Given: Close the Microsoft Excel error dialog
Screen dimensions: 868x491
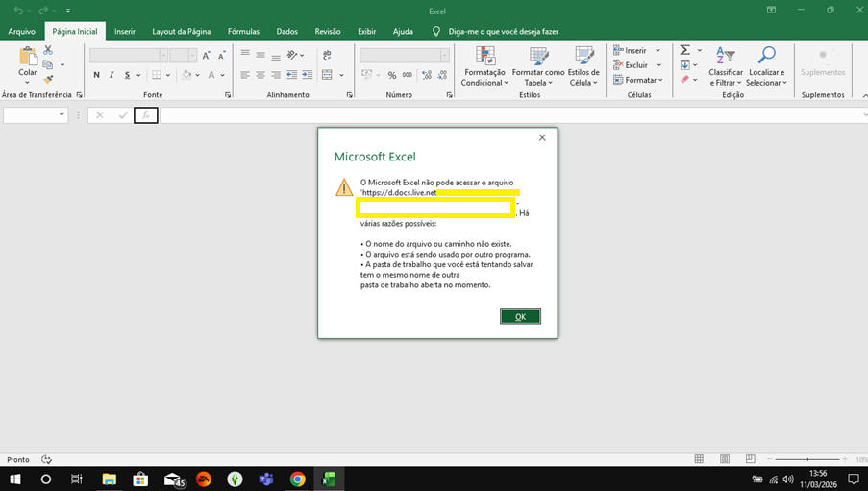Looking at the screenshot, I should point(542,137).
